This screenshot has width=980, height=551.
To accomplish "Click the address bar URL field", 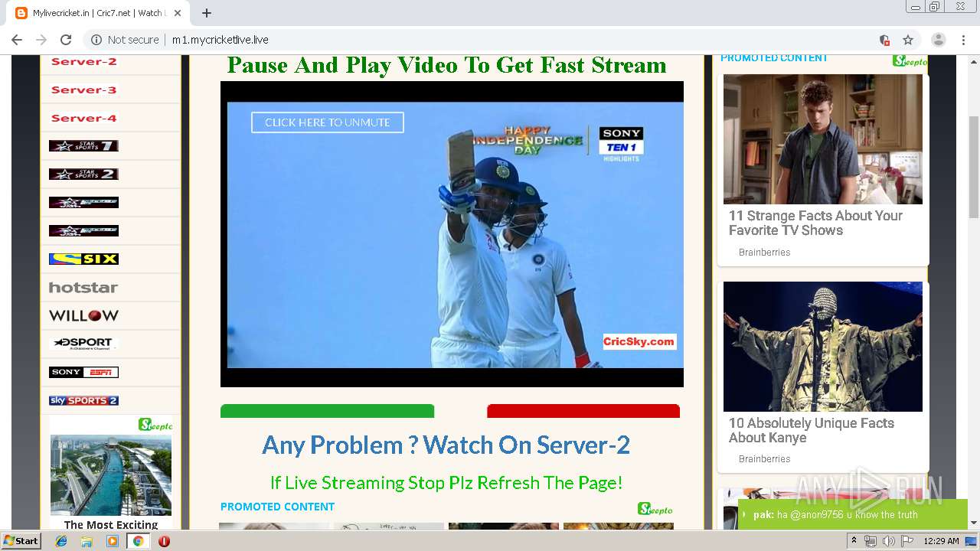I will 490,40.
